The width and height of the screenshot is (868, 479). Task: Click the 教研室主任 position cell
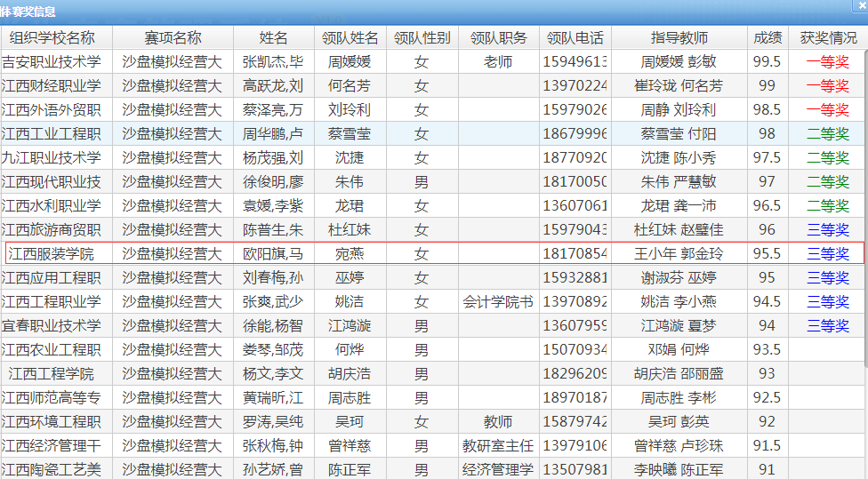[498, 445]
